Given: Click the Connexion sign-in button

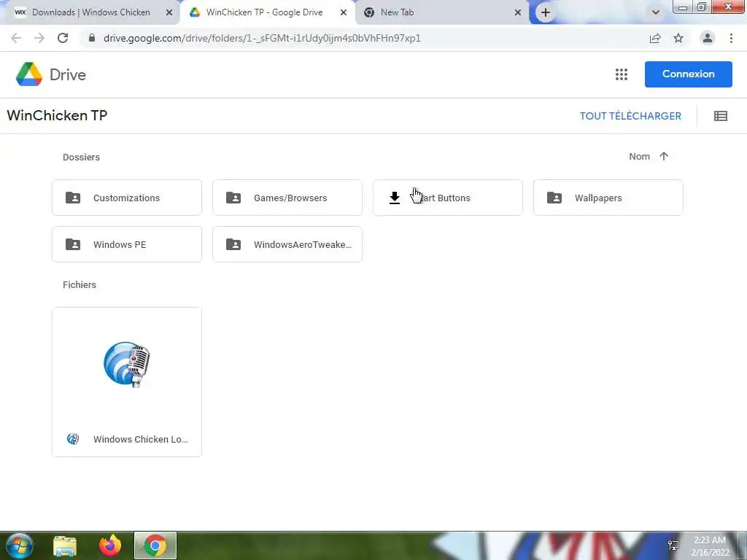Looking at the screenshot, I should tap(689, 74).
